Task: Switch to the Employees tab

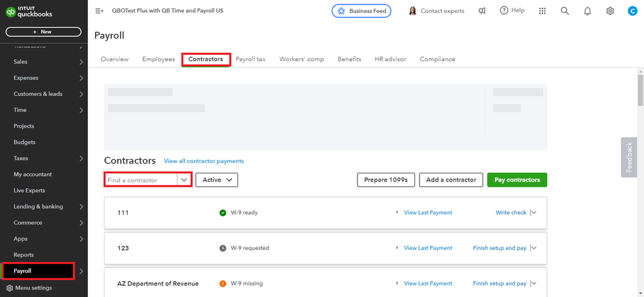Action: [158, 59]
